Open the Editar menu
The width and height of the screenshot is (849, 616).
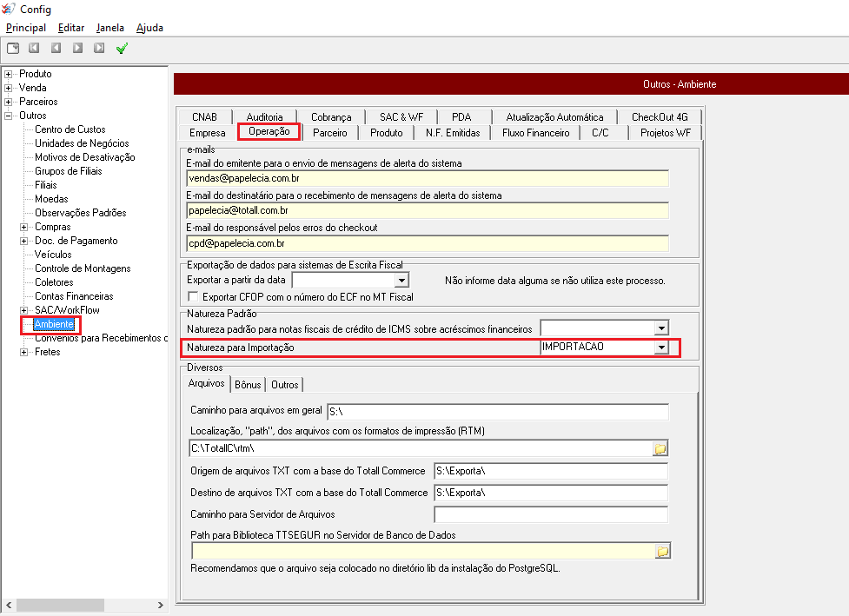coord(71,28)
